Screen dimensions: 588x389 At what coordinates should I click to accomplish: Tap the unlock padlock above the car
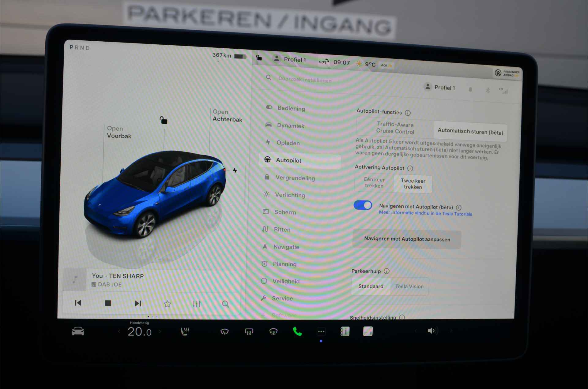click(x=163, y=120)
